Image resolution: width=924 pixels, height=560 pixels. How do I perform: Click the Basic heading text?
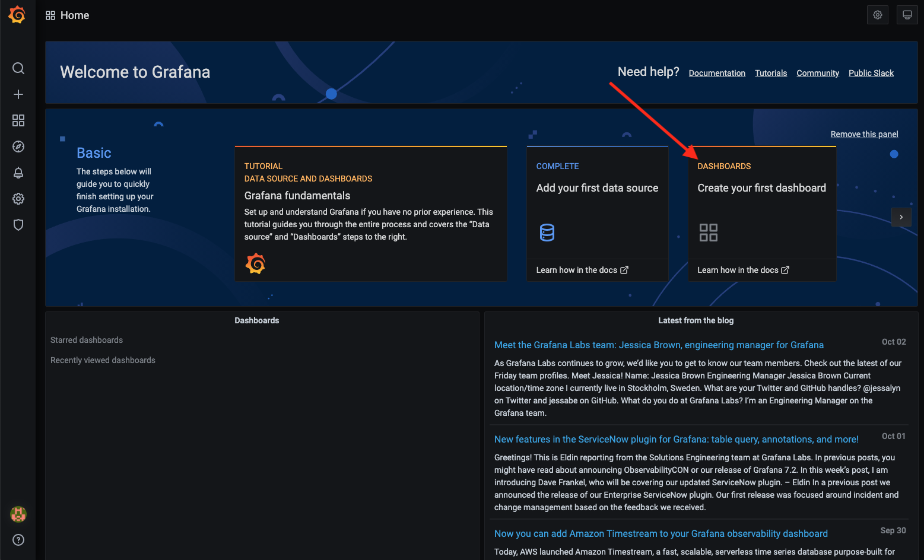(x=94, y=153)
